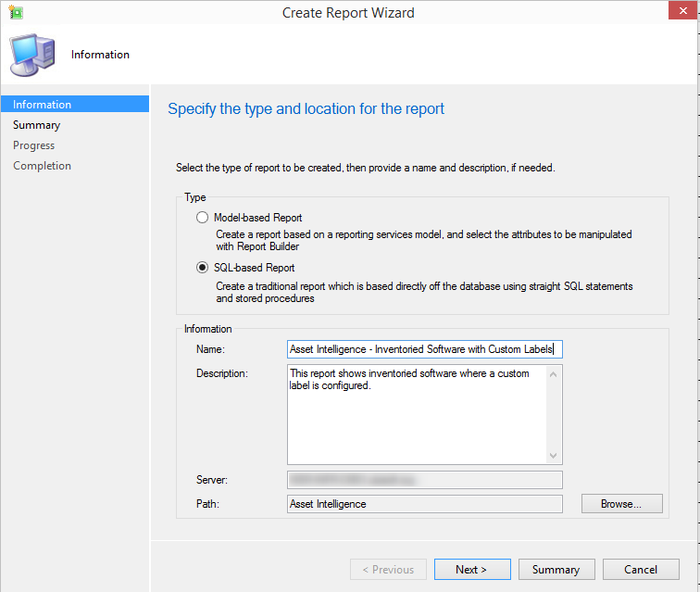Click the 'Server:' label
This screenshot has width=700, height=592.
tap(212, 480)
